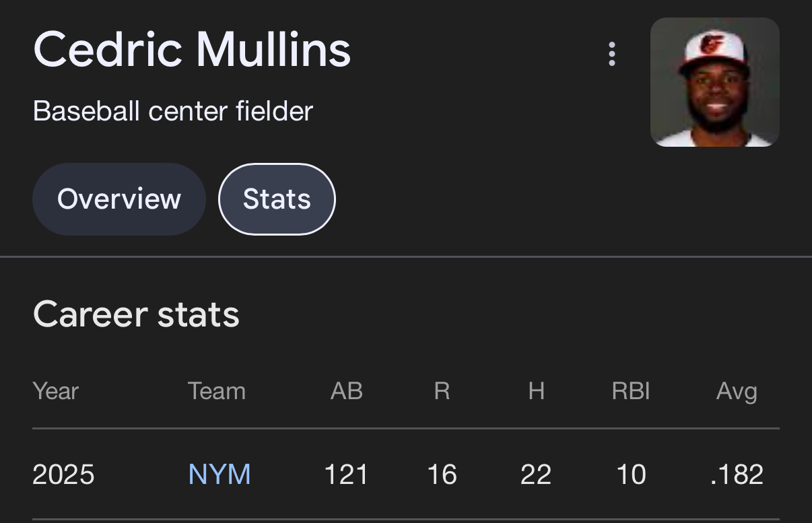Image resolution: width=812 pixels, height=523 pixels.
Task: Select the H column header
Action: coord(536,391)
